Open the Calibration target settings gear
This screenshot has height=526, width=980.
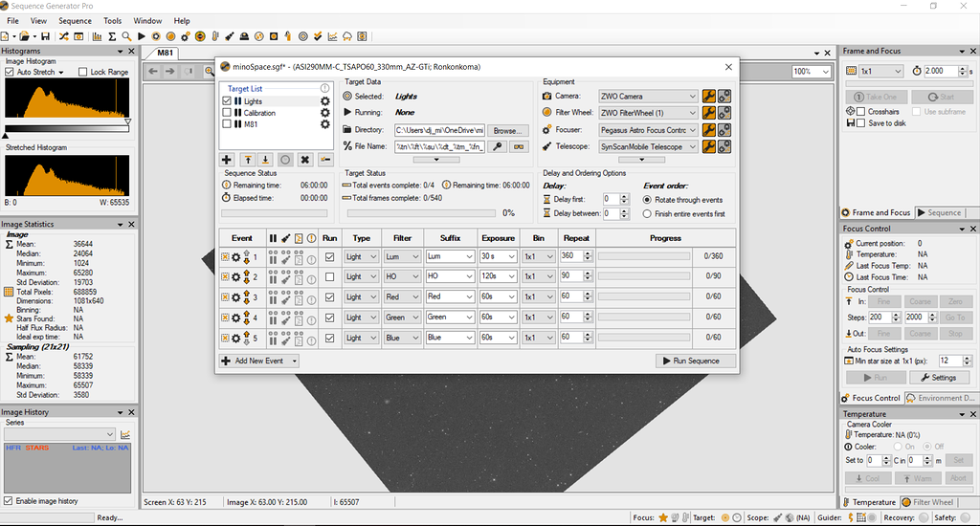325,113
